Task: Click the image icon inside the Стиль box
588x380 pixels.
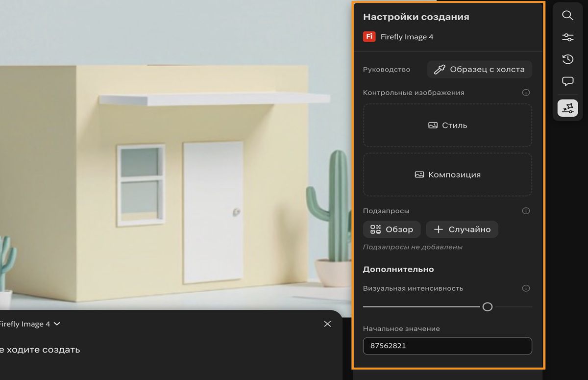Action: 432,125
